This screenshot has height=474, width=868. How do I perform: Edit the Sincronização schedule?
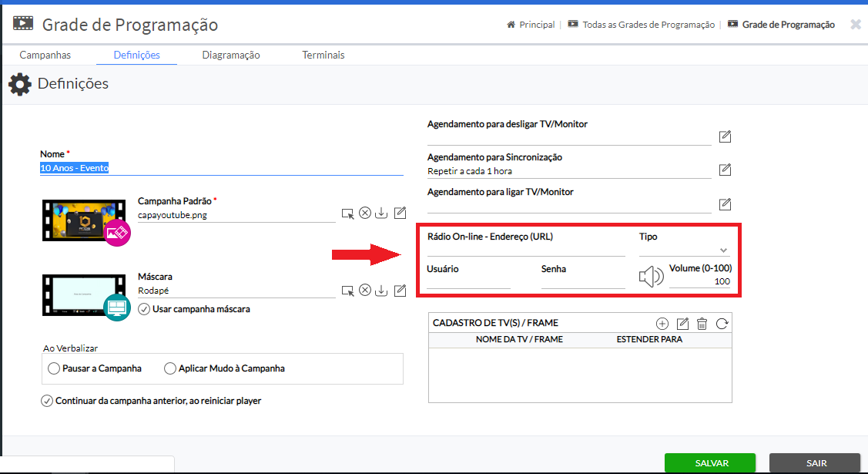(x=725, y=170)
